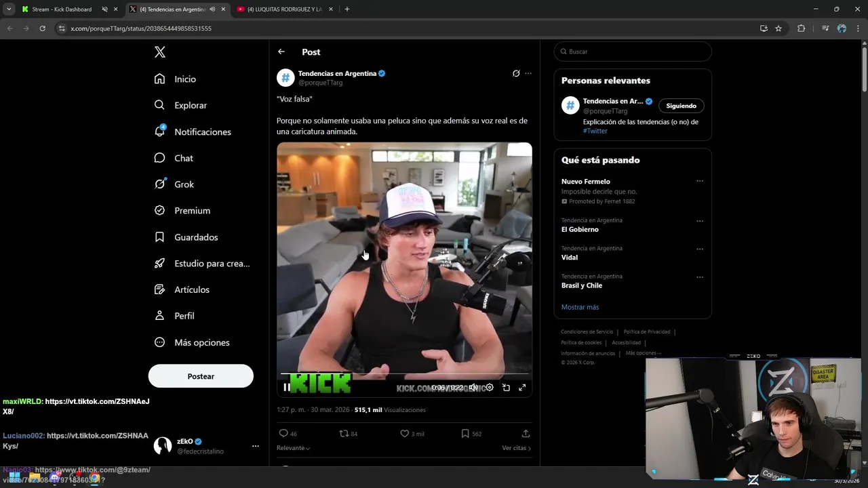This screenshot has width=868, height=488.
Task: Open account menu dots next to zEkO
Action: point(256,446)
